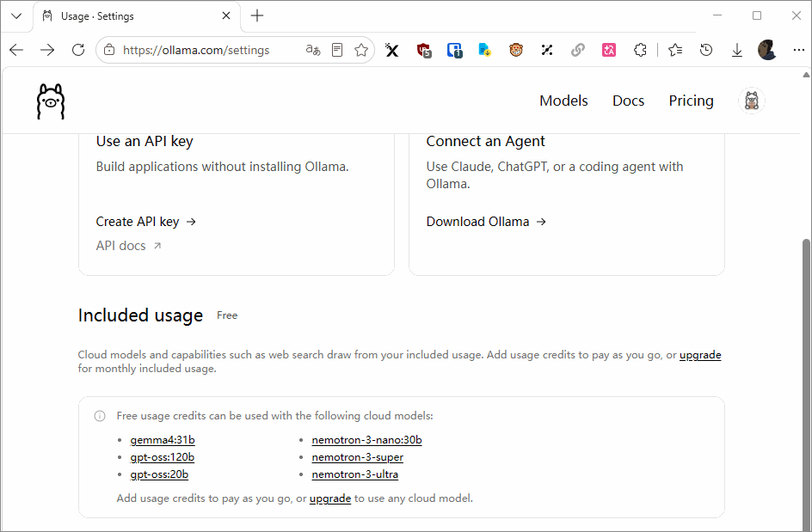Minimize the browser window
Image resolution: width=812 pixels, height=532 pixels.
pyautogui.click(x=717, y=15)
